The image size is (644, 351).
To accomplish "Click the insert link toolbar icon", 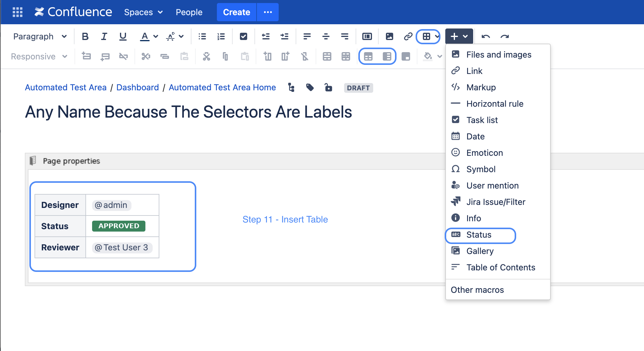I will point(408,36).
